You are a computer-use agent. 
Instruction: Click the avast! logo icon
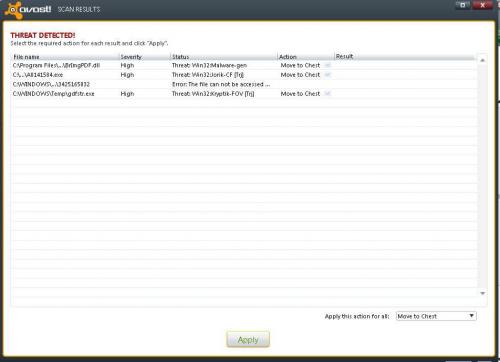tap(14, 9)
